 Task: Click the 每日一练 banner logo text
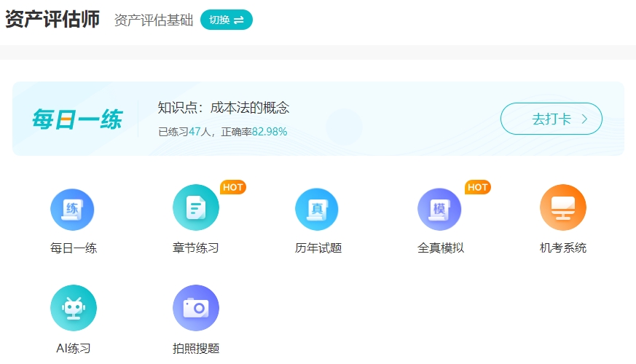tap(76, 119)
